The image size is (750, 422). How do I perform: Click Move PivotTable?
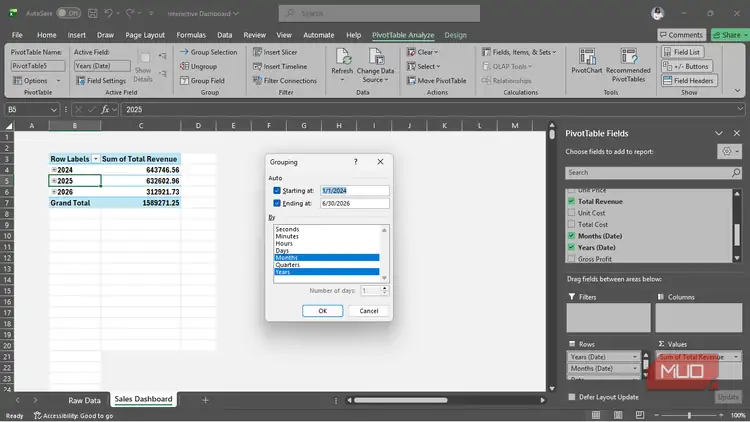coord(436,81)
